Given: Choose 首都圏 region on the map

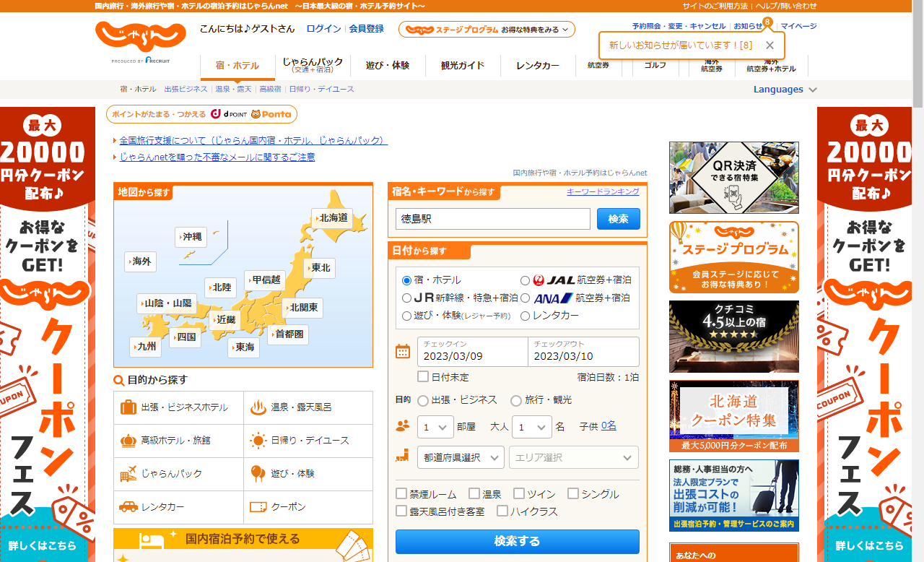Looking at the screenshot, I should point(288,334).
